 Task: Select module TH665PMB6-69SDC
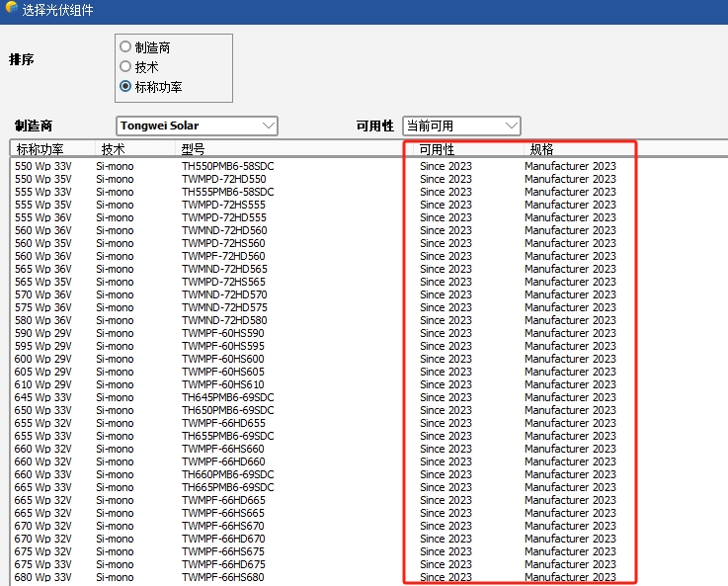click(228, 487)
